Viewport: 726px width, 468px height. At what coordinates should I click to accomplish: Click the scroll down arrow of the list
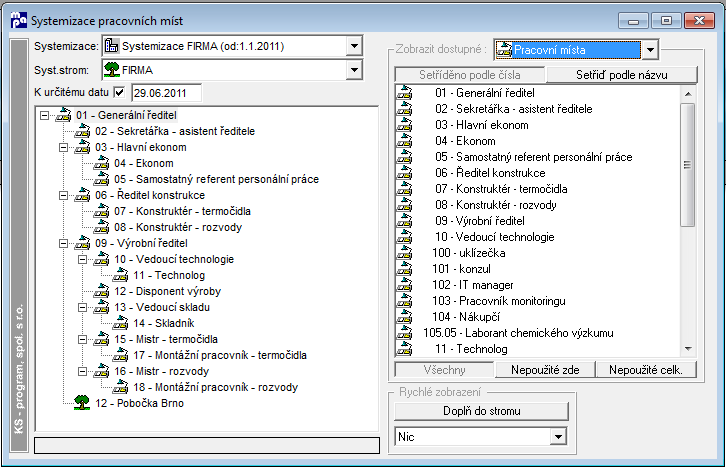(x=688, y=349)
